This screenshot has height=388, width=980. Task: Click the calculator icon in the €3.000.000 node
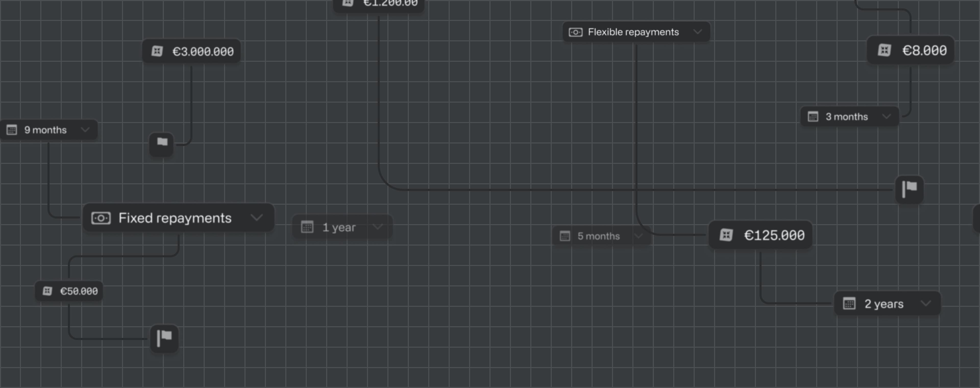[x=157, y=51]
